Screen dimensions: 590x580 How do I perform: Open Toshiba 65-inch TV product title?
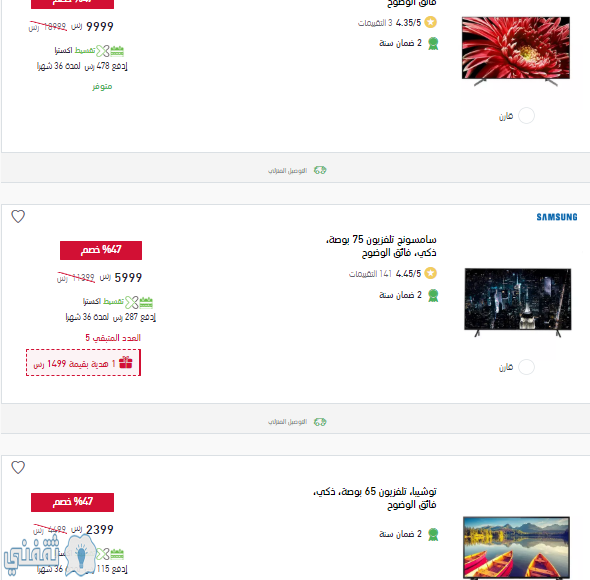(375, 498)
